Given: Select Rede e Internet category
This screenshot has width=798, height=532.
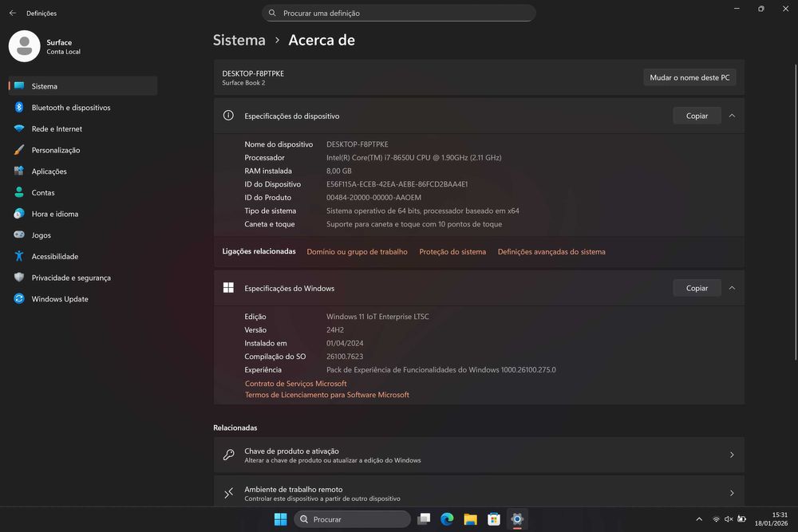Looking at the screenshot, I should (x=83, y=128).
